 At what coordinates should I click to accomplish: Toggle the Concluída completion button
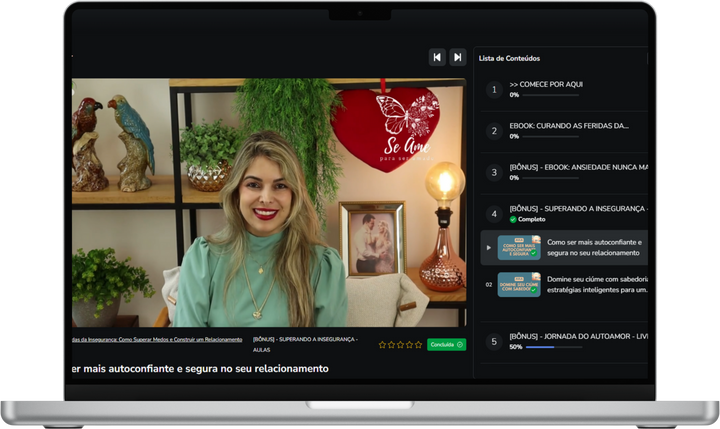446,345
